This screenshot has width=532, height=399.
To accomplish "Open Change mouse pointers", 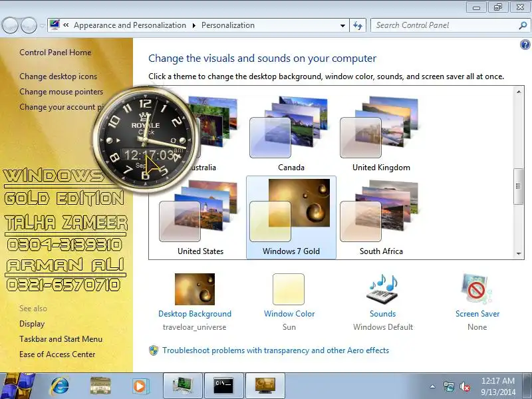I will click(61, 92).
